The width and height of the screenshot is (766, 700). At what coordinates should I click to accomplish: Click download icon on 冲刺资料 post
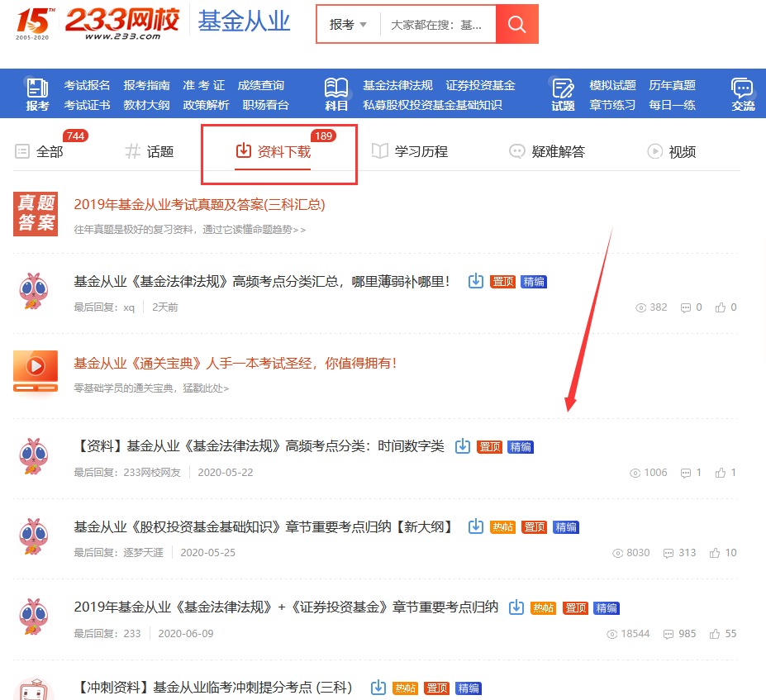(378, 688)
